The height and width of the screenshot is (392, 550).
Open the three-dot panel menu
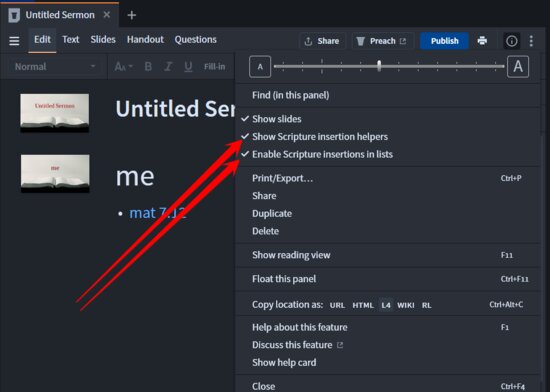point(531,41)
